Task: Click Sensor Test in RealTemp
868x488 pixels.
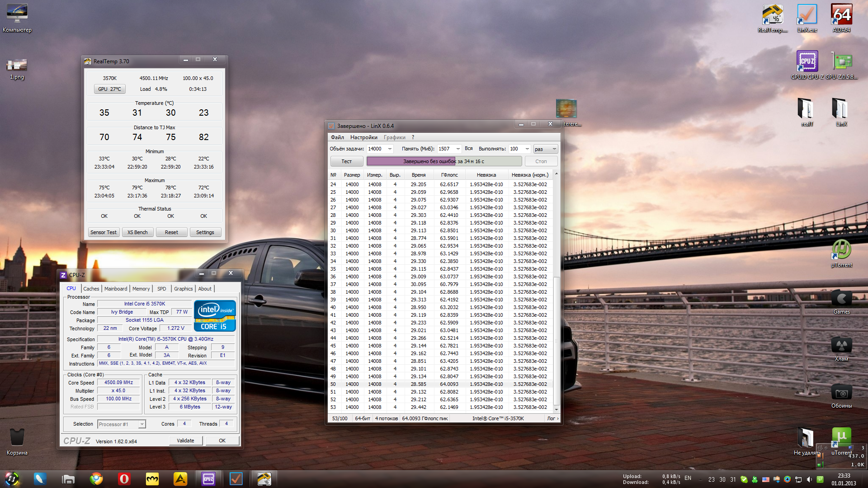Action: [x=104, y=232]
